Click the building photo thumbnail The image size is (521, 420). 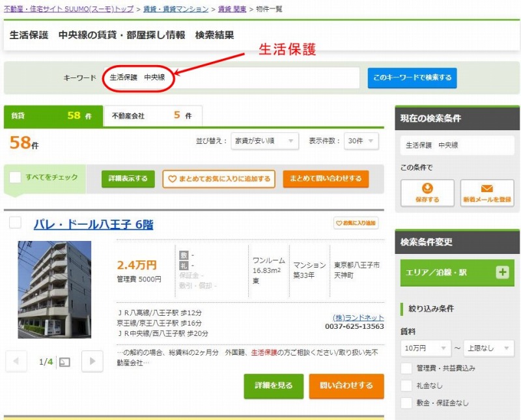(x=55, y=289)
